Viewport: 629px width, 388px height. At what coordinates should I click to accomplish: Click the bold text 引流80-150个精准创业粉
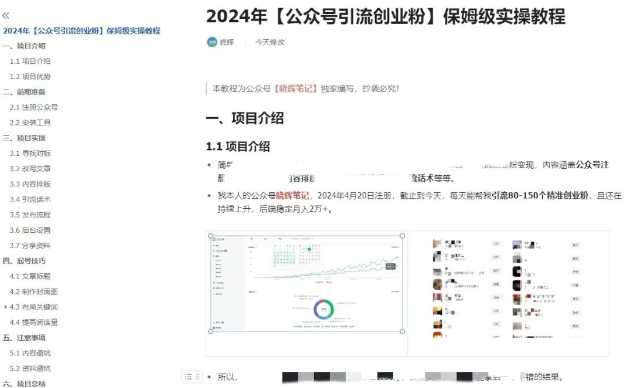[540, 195]
